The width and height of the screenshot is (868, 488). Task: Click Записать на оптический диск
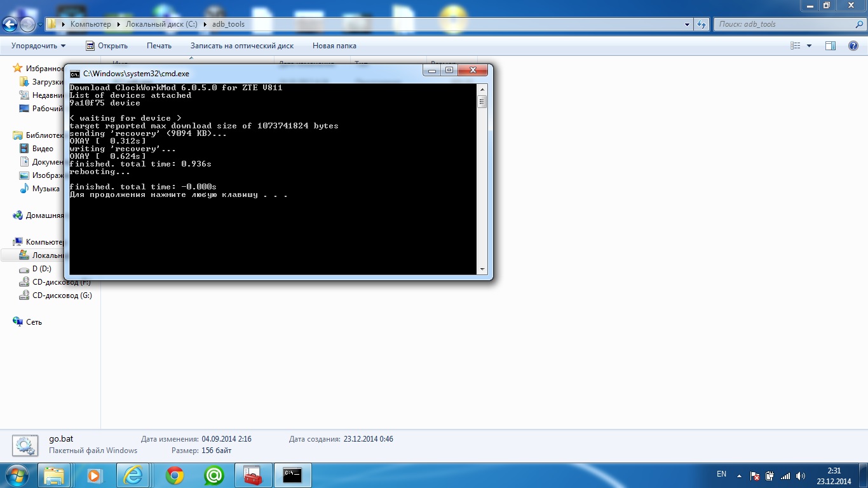241,46
